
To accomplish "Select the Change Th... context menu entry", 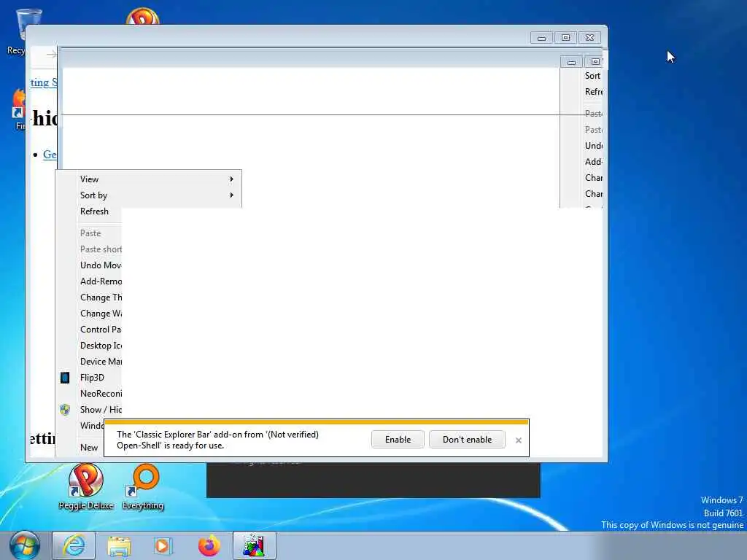I will point(101,297).
